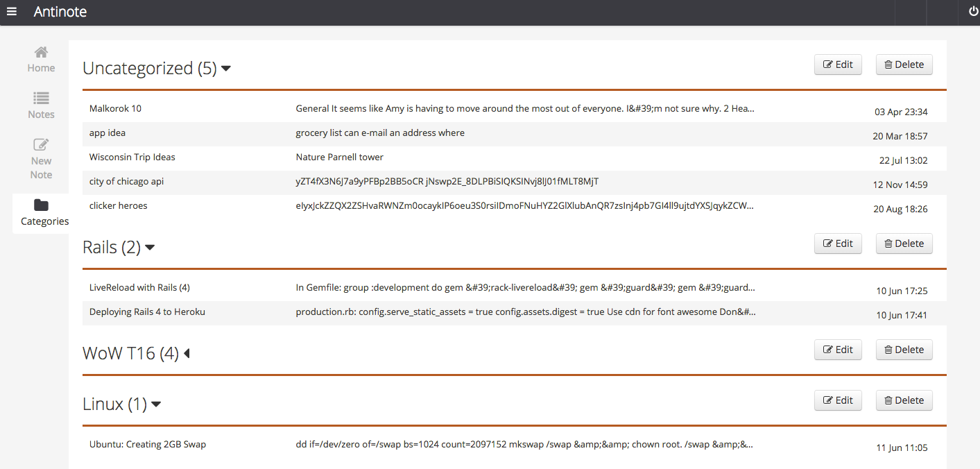Image resolution: width=980 pixels, height=469 pixels.
Task: Click the Uncategorized (5) heading
Action: point(150,68)
